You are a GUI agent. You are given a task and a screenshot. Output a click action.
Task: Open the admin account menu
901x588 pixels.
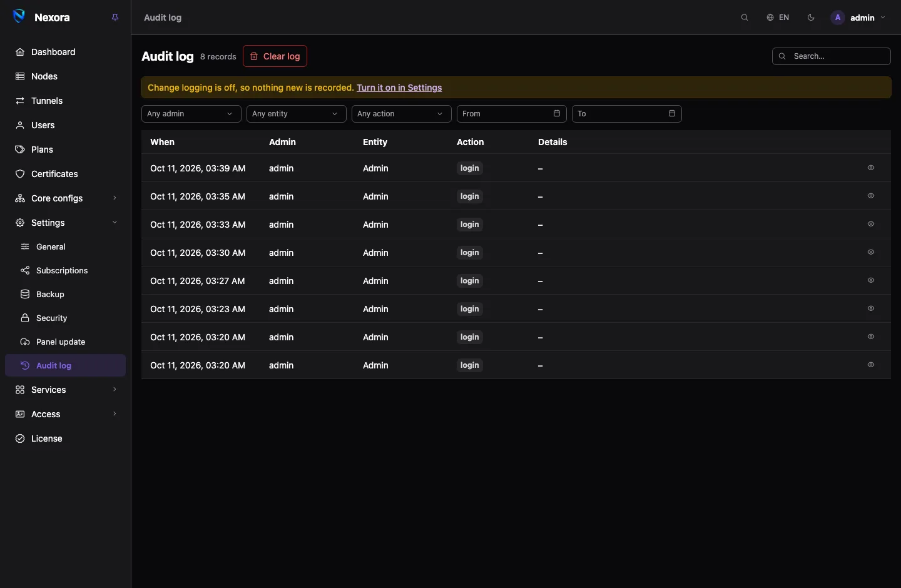(x=858, y=18)
